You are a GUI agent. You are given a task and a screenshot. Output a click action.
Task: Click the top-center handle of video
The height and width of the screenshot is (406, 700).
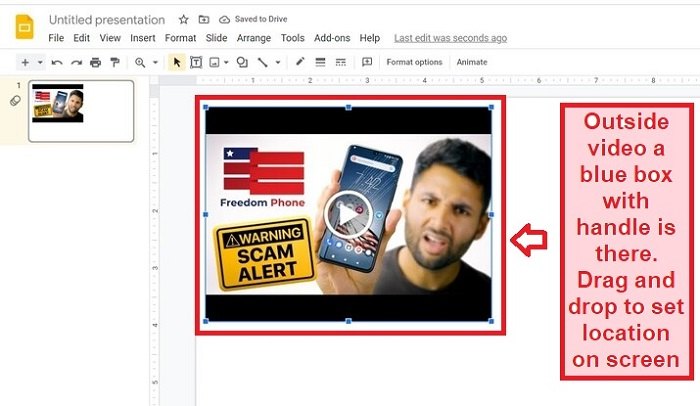349,107
